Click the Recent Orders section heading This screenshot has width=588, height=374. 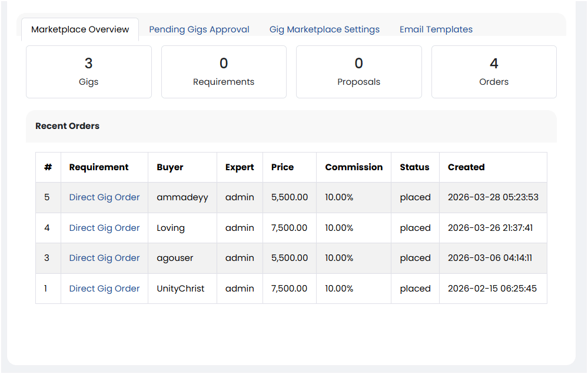pyautogui.click(x=68, y=126)
